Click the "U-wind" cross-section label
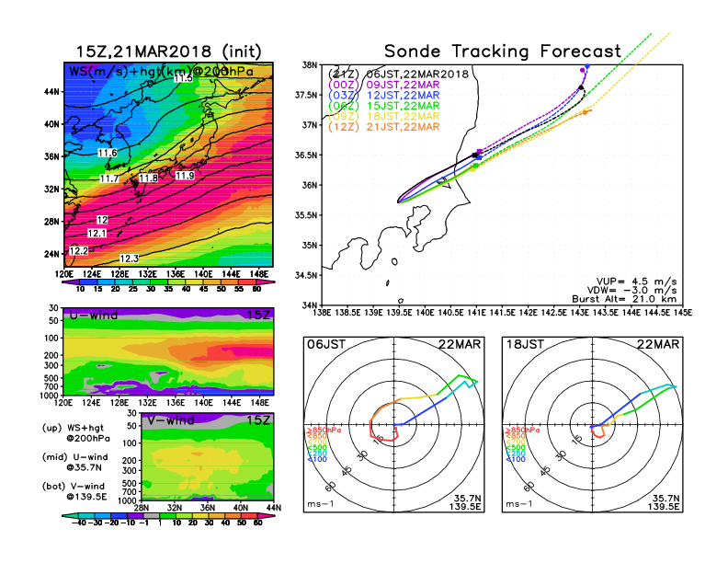The image size is (728, 563). 94,316
